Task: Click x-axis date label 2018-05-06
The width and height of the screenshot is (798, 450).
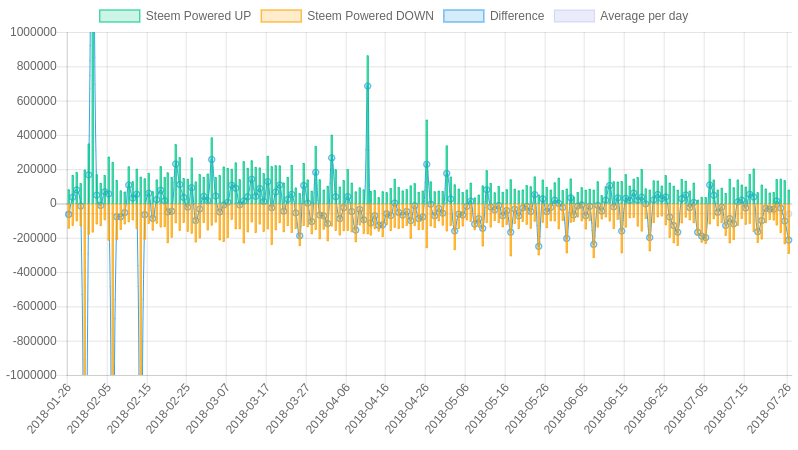Action: [446, 409]
